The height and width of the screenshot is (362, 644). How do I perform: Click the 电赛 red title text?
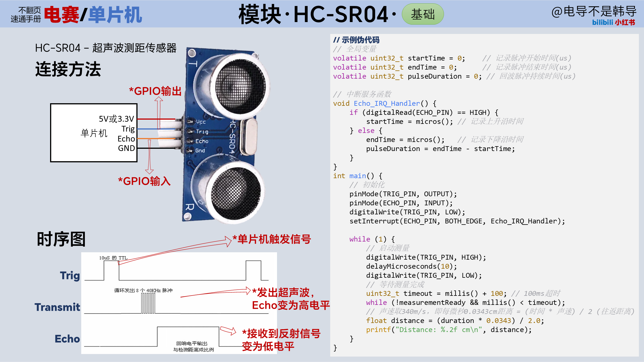(x=61, y=15)
